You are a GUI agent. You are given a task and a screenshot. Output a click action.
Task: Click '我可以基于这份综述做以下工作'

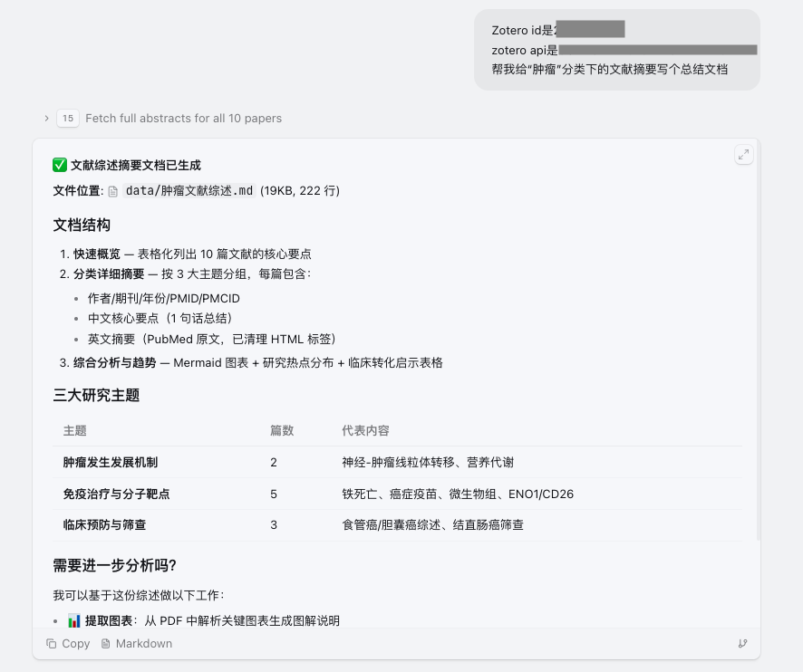pos(139,595)
